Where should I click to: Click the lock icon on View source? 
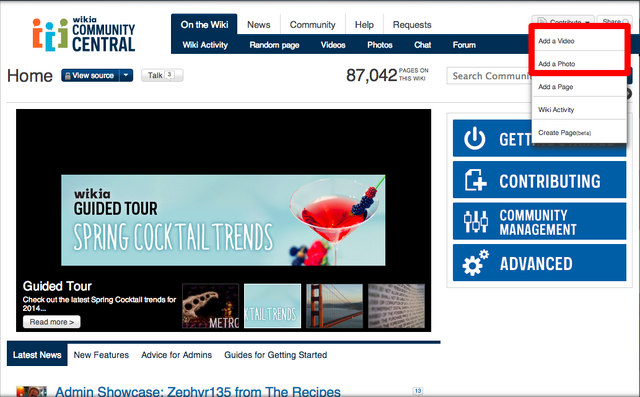pyautogui.click(x=68, y=75)
